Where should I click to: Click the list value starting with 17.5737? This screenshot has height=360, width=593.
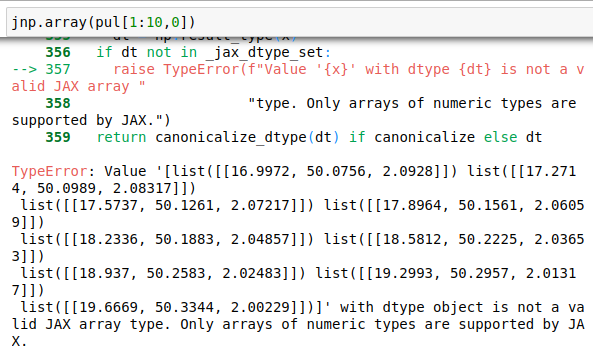point(167,205)
